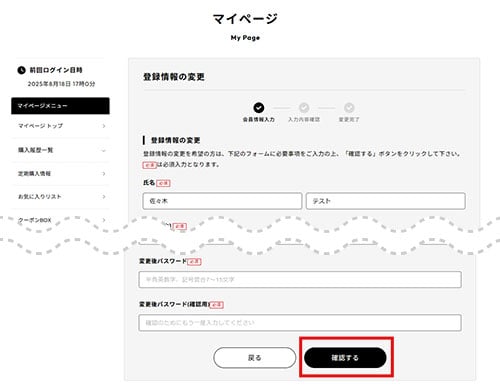Image resolution: width=500 pixels, height=391 pixels.
Task: Focus the 変更後パスワード input field
Action: pos(300,279)
